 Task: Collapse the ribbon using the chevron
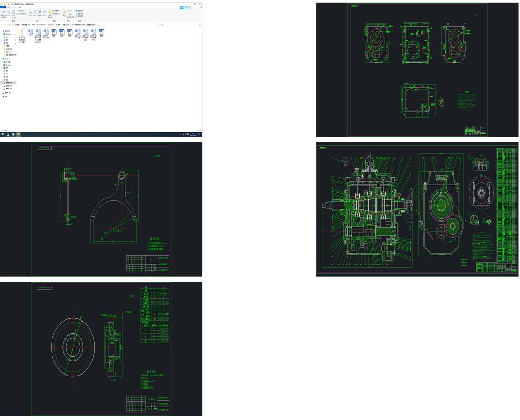199,7
